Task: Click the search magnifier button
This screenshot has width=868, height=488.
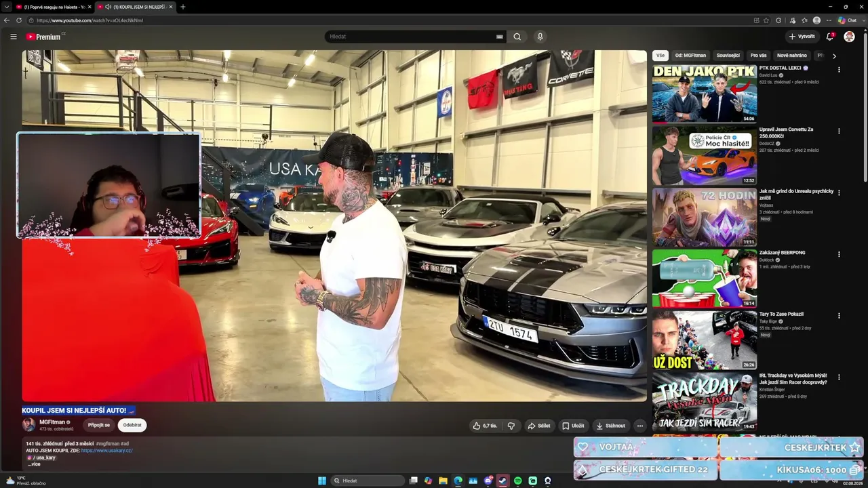Action: coord(517,37)
